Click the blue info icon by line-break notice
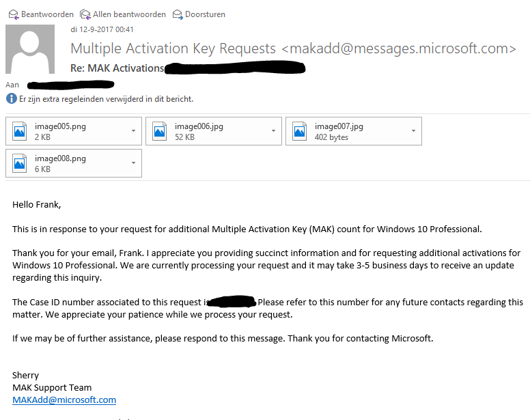530x420 pixels. [x=12, y=98]
